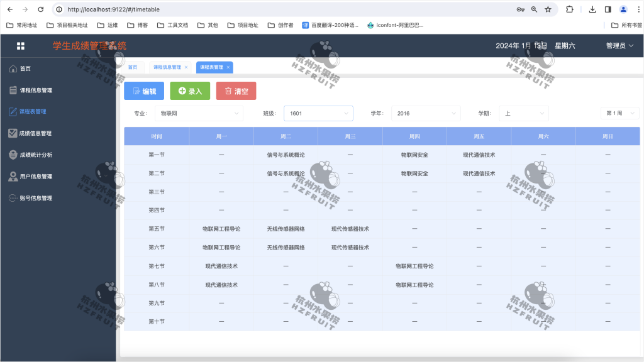Click the bookmark star in address bar
This screenshot has width=644, height=362.
547,9
